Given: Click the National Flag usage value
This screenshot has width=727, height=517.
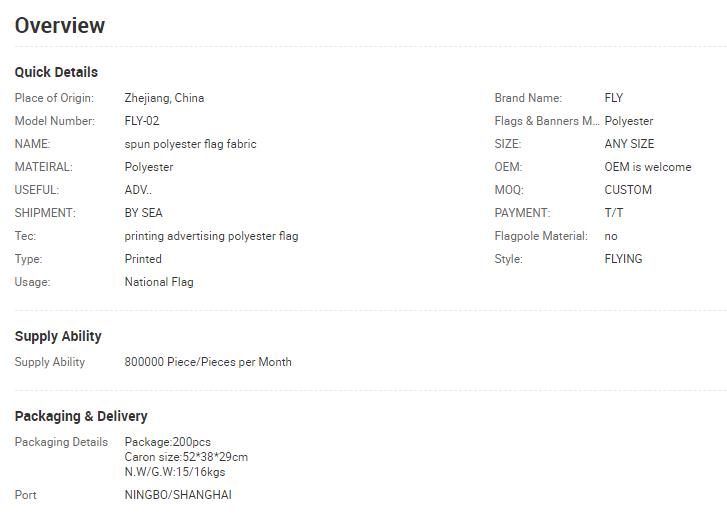Looking at the screenshot, I should (x=159, y=282).
